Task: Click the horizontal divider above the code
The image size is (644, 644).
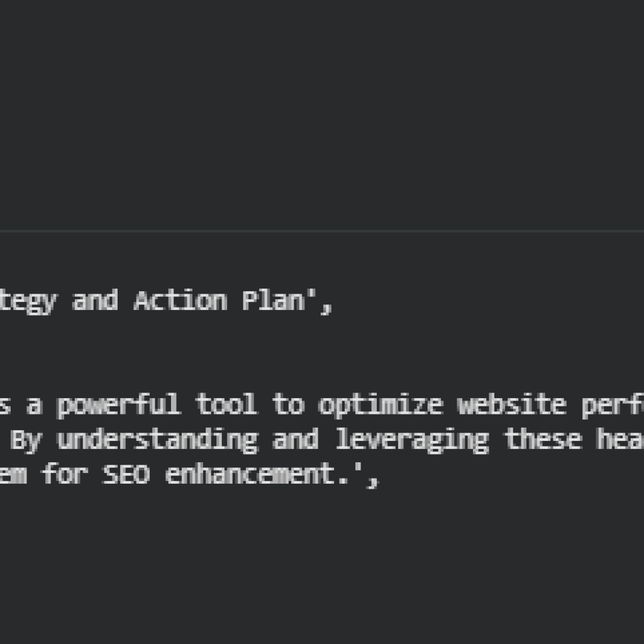Action: pyautogui.click(x=322, y=231)
